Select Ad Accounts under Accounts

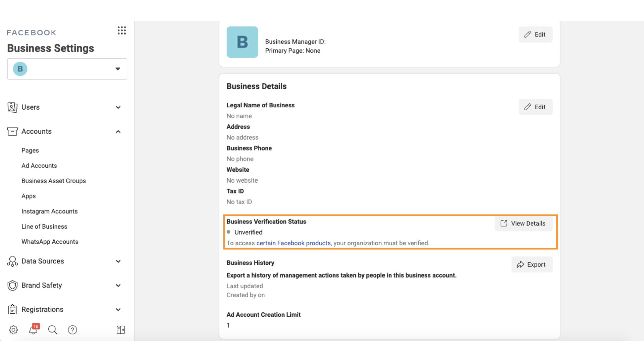point(39,165)
